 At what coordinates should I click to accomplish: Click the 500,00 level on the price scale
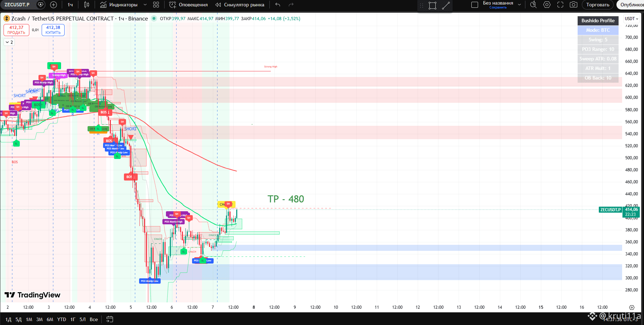coord(631,158)
